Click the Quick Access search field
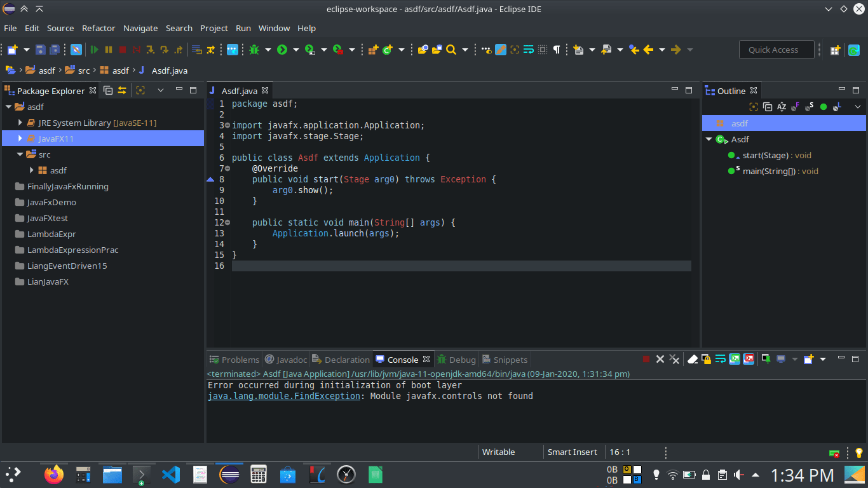The height and width of the screenshot is (488, 868). pos(776,49)
